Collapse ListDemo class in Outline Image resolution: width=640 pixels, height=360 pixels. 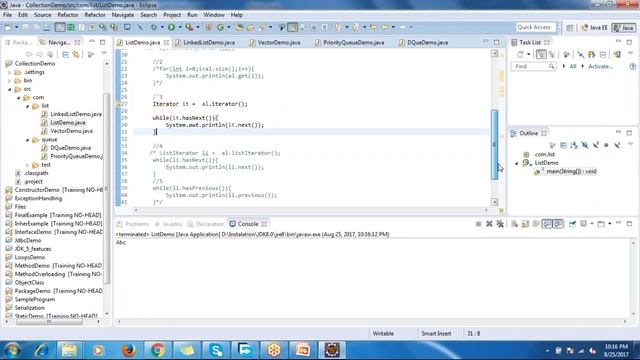click(517, 163)
